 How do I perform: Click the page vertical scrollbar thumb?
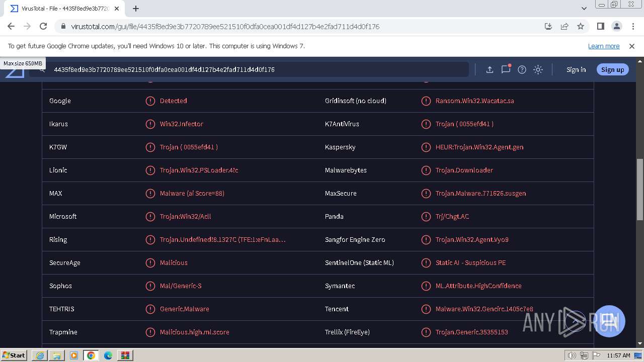(639, 189)
